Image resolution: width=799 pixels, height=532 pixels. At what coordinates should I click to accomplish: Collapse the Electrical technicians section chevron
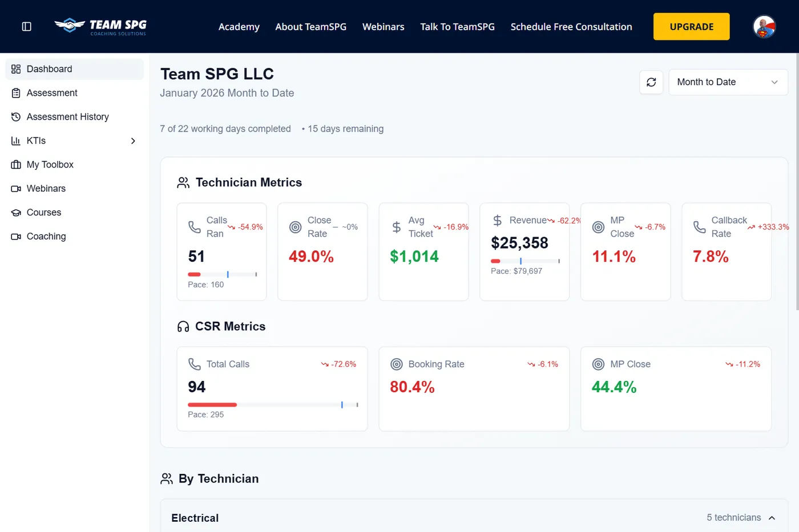(x=772, y=518)
